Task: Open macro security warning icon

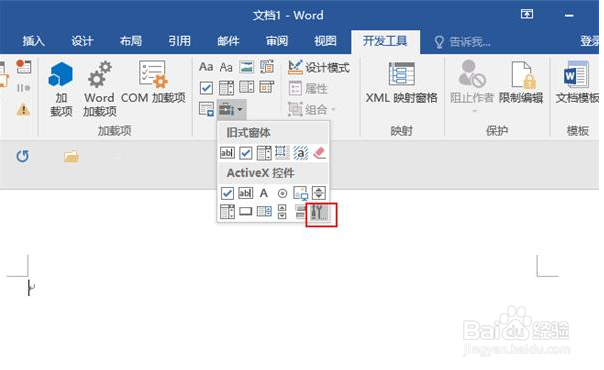Action: click(23, 110)
